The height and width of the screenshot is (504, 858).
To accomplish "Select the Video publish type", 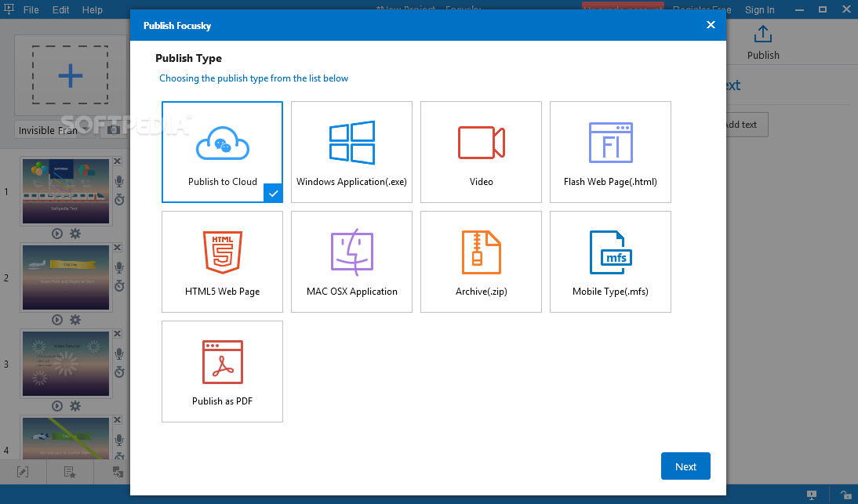I will 481,152.
